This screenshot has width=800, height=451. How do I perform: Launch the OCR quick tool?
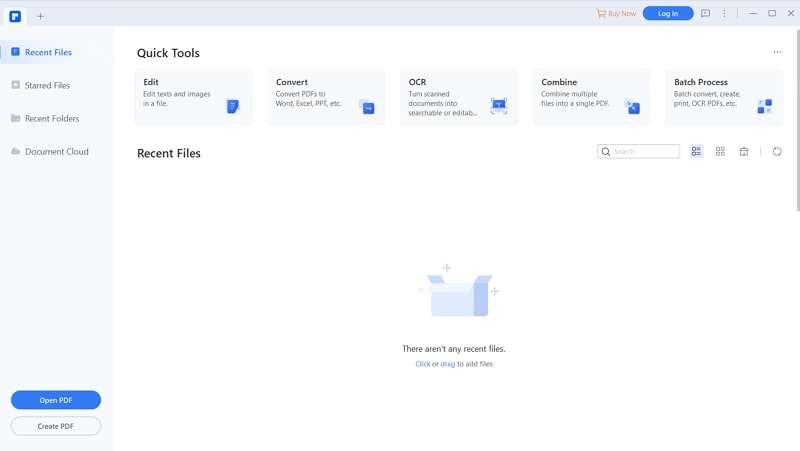point(459,97)
